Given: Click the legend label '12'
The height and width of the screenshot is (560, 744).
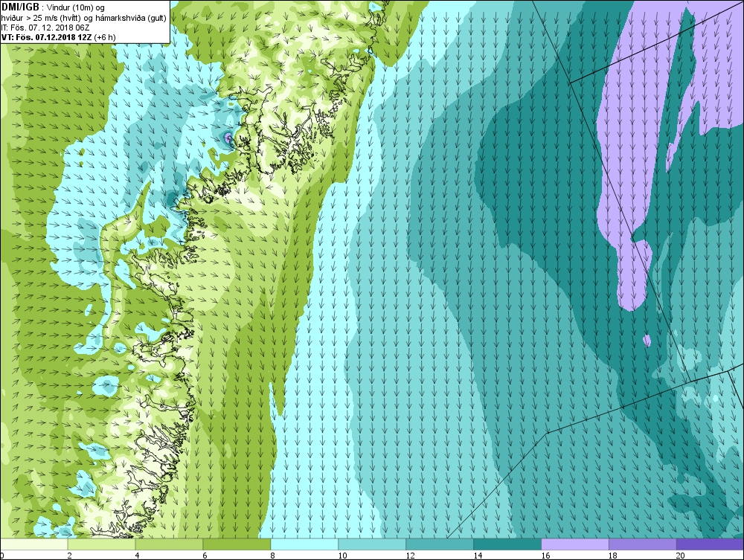Looking at the screenshot, I should coord(410,556).
